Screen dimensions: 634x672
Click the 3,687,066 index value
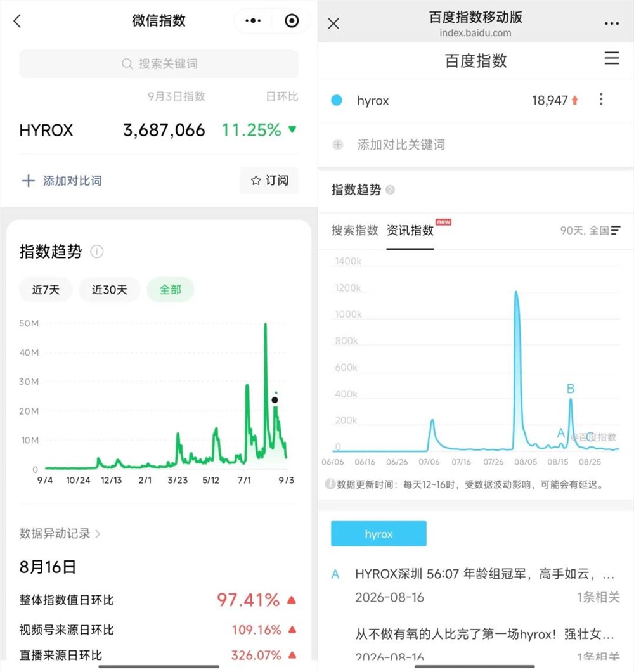(x=164, y=130)
